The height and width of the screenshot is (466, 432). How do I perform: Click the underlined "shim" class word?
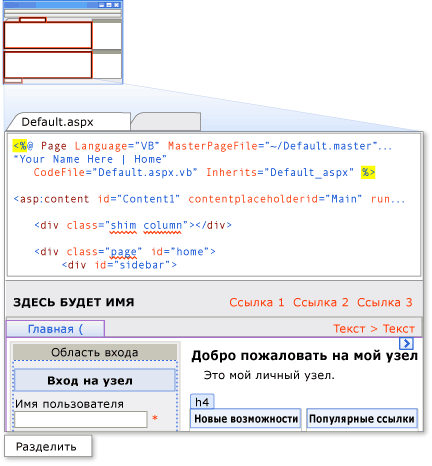(x=123, y=226)
